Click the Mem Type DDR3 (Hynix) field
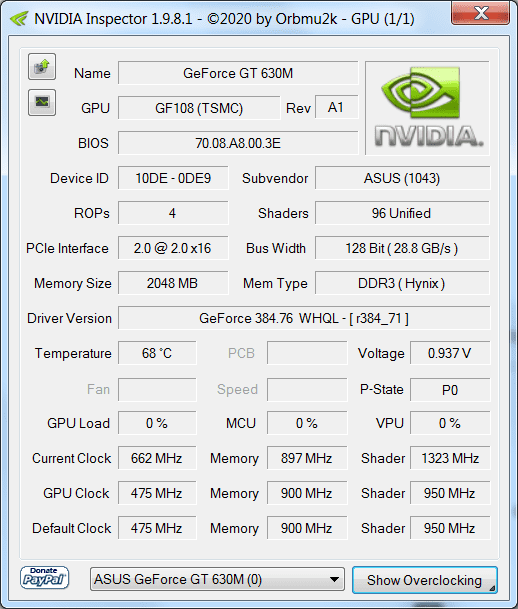The image size is (518, 609). (402, 283)
